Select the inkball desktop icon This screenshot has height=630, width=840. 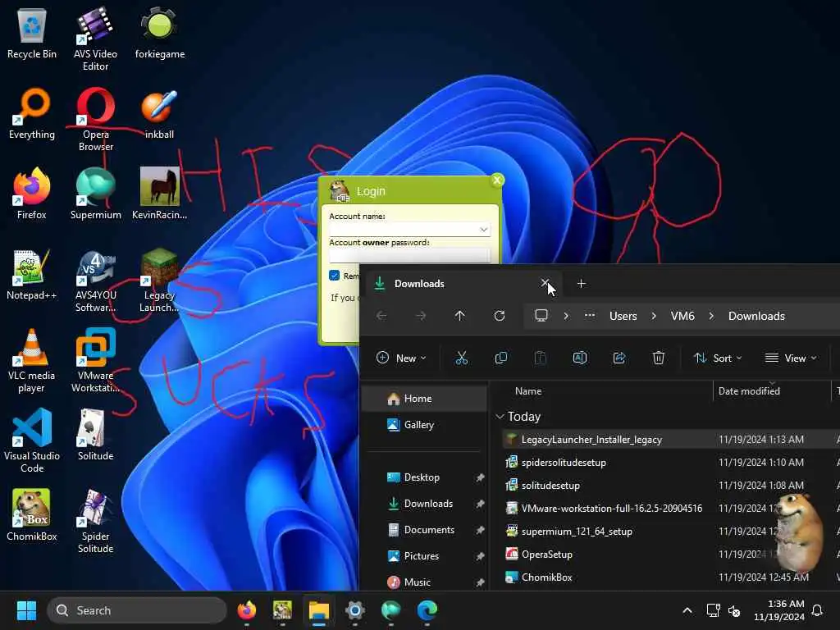(x=160, y=114)
